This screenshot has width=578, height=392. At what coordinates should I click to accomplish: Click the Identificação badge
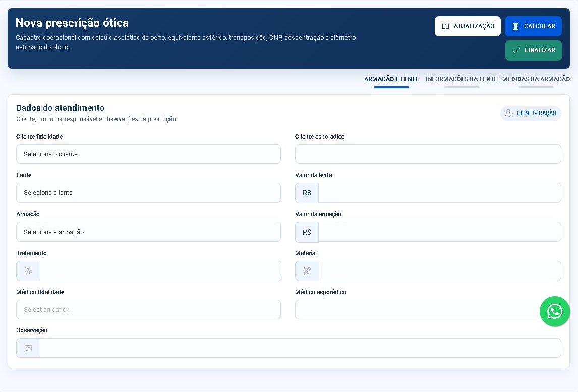coord(531,113)
